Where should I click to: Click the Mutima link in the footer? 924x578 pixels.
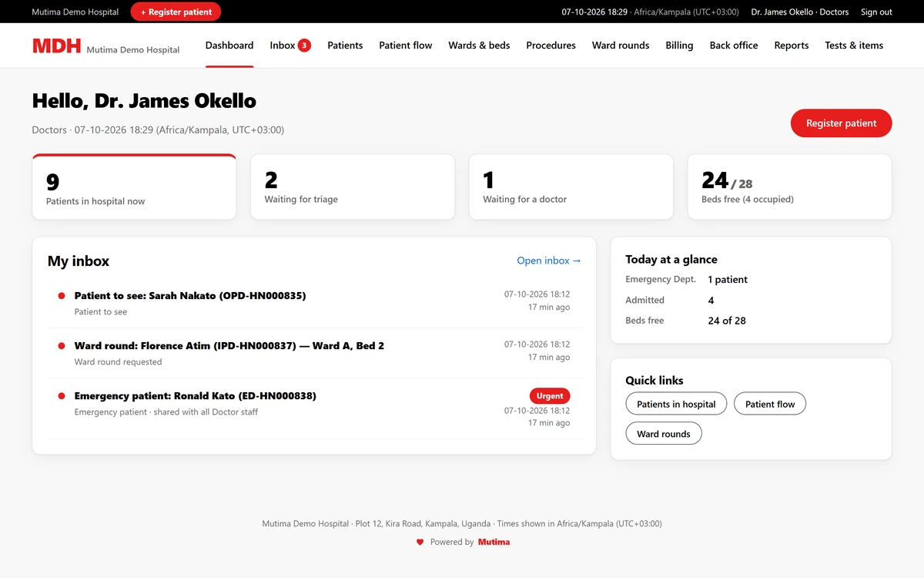tap(494, 543)
